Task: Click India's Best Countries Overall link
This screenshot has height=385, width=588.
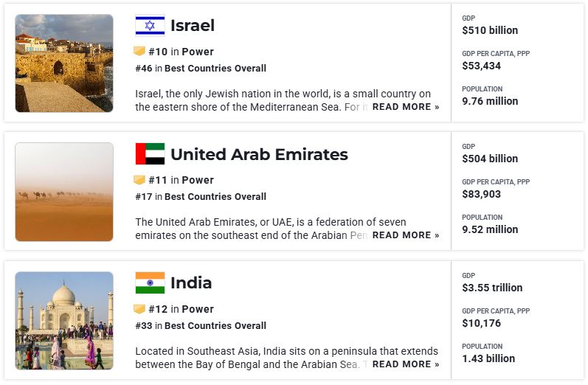Action: (x=215, y=325)
